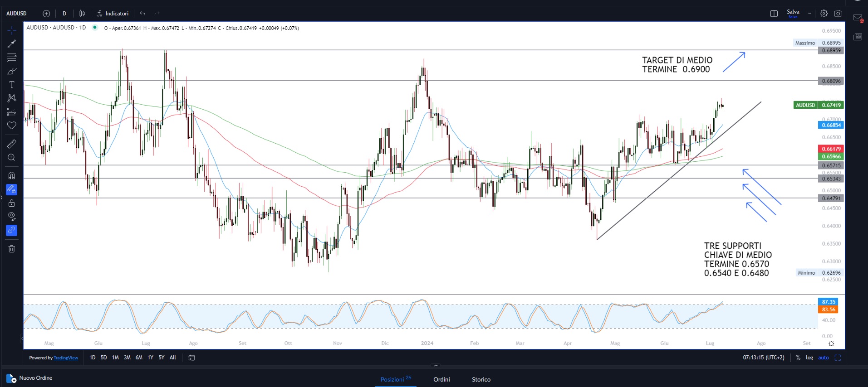Click the timezone clock 07:13:15 (UTC+2)
Screen dimensions: 868x387
tap(763, 358)
